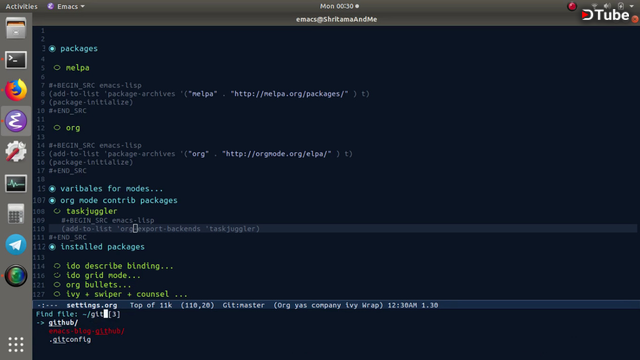Expand the 'ido describe binding...' heading
The image size is (640, 360).
(120, 266)
